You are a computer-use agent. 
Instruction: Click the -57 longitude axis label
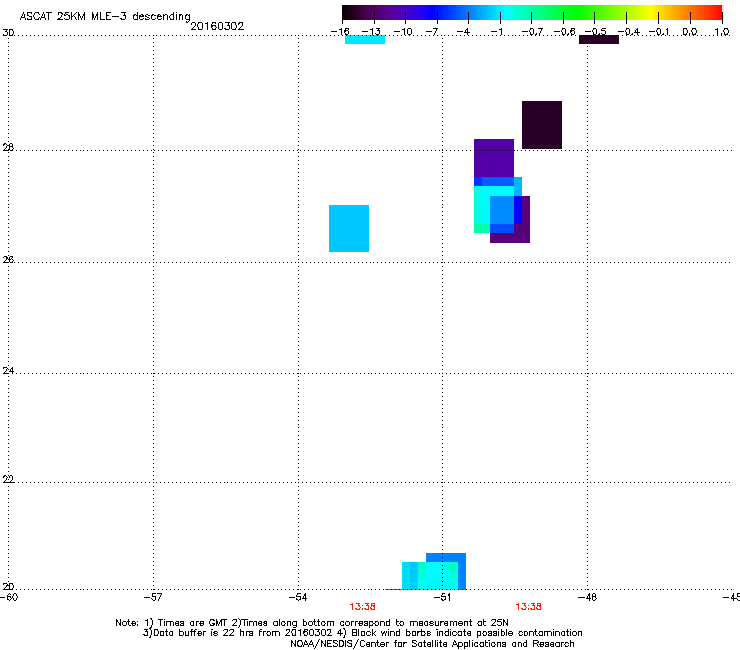153,597
